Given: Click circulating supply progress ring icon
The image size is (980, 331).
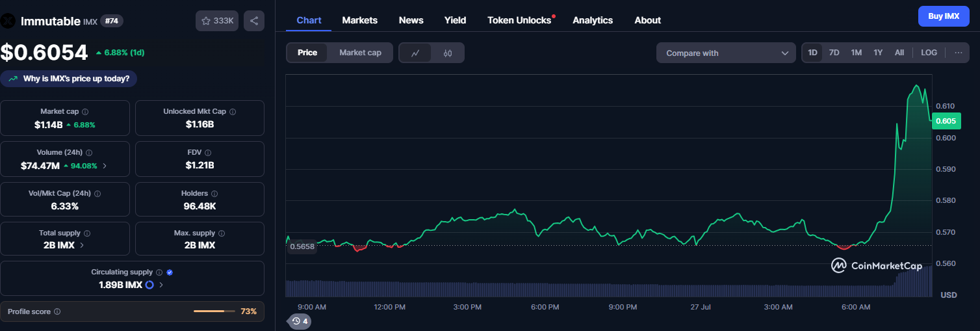Looking at the screenshot, I should (x=149, y=285).
